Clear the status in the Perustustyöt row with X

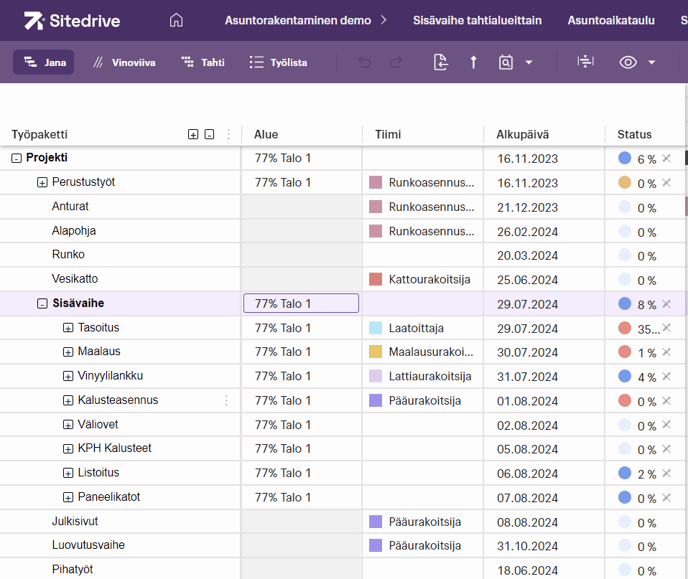click(x=666, y=182)
